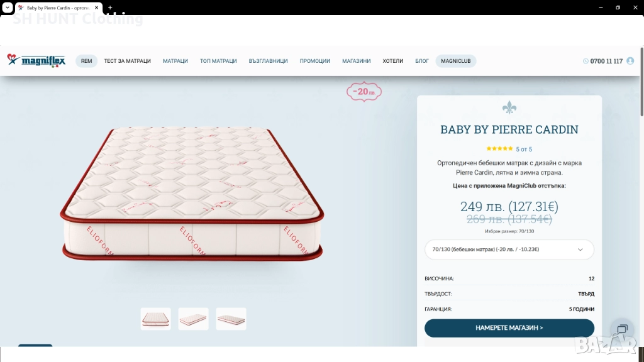This screenshot has width=644, height=362.
Task: Open the МАТРАЦИ menu
Action: [x=175, y=61]
